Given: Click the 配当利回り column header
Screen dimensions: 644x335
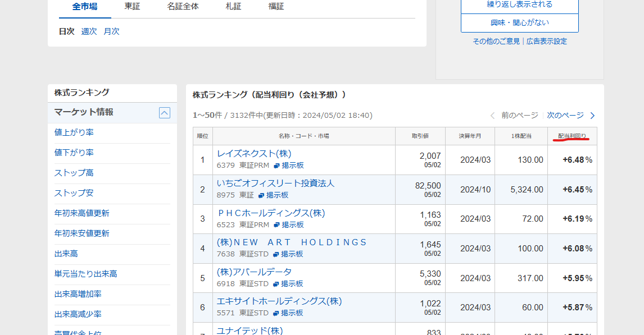Looking at the screenshot, I should 572,136.
